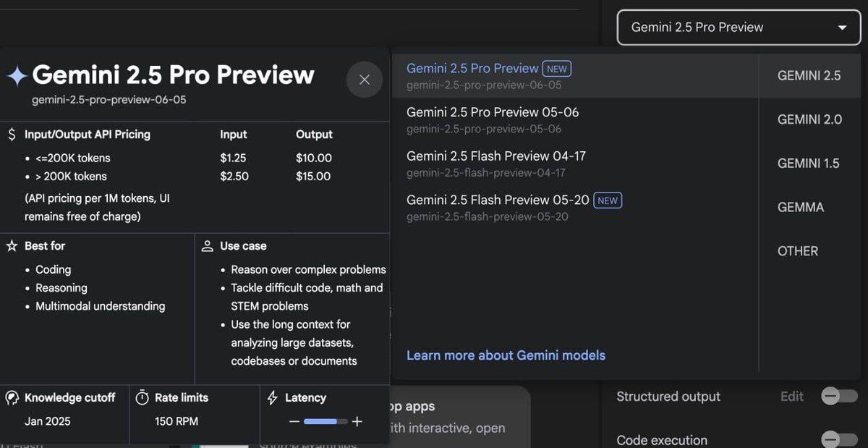The image size is (868, 448).
Task: Close the Gemini 2.5 Pro Preview info card
Action: pos(365,80)
